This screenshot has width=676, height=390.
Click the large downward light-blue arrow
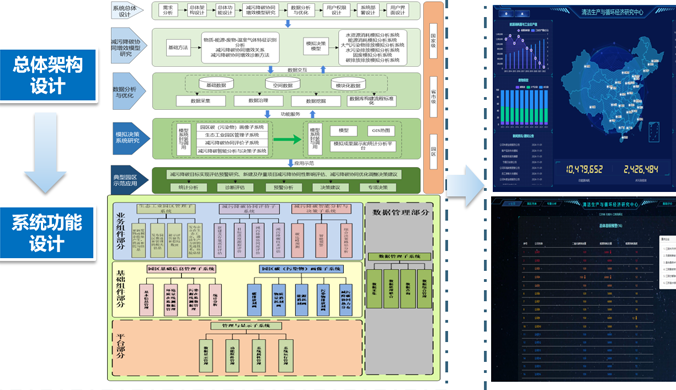[45, 153]
